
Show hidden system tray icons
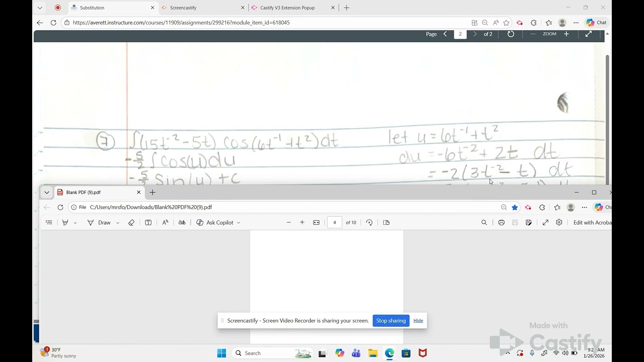508,353
